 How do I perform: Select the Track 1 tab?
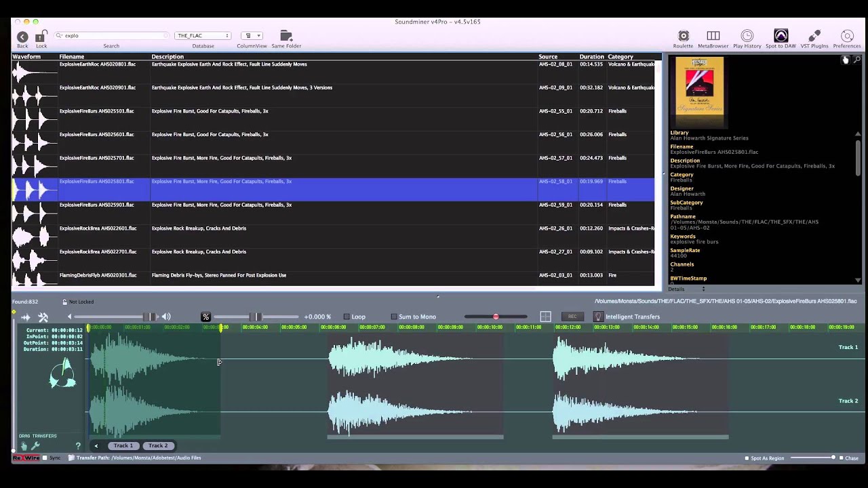123,446
